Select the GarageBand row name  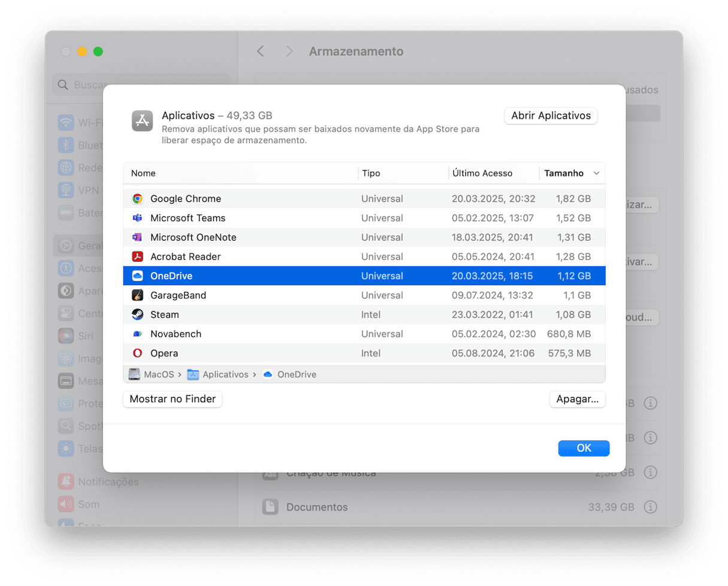tap(178, 295)
